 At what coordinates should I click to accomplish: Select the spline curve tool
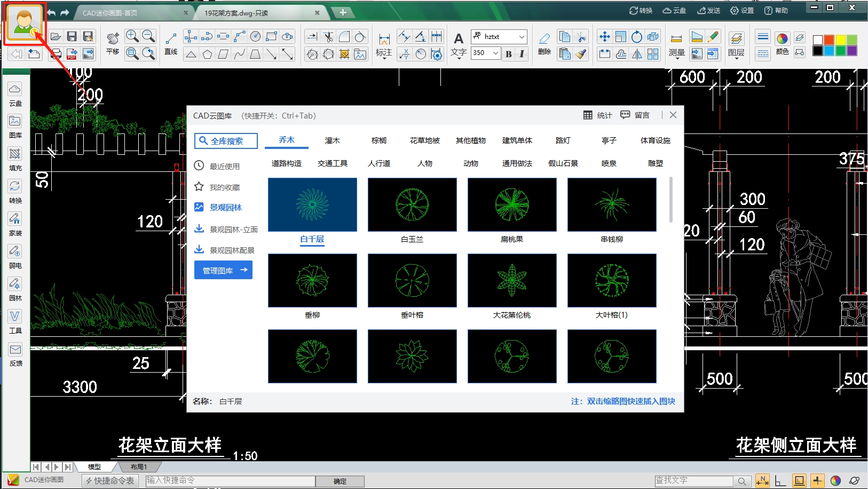(x=240, y=54)
